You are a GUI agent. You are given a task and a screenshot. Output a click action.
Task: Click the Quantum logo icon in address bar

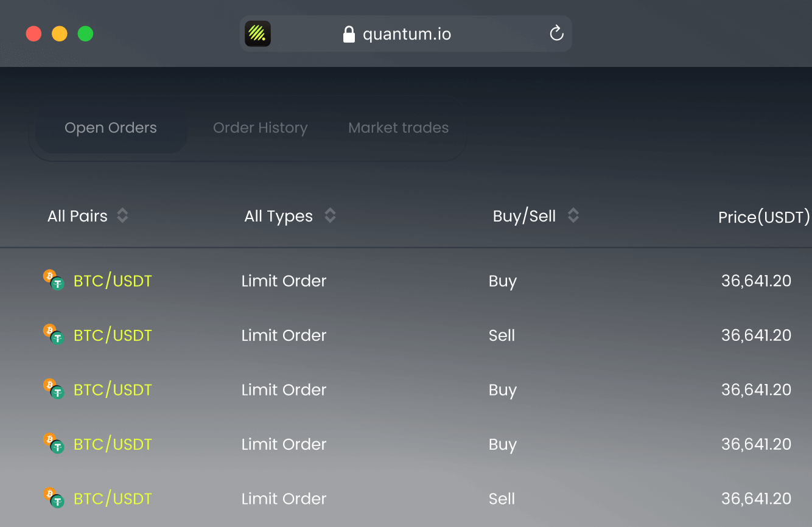click(x=257, y=33)
